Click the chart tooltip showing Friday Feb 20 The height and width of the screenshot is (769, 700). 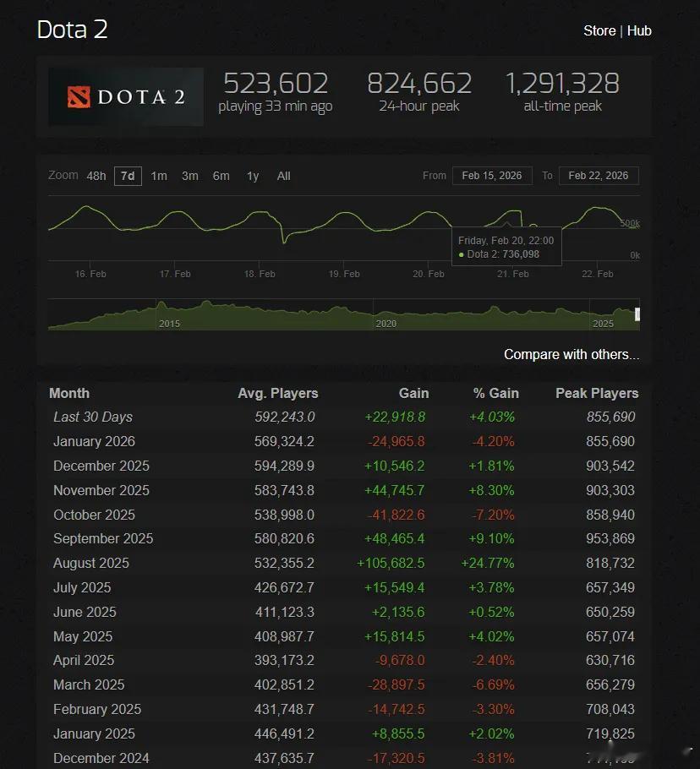(x=506, y=247)
